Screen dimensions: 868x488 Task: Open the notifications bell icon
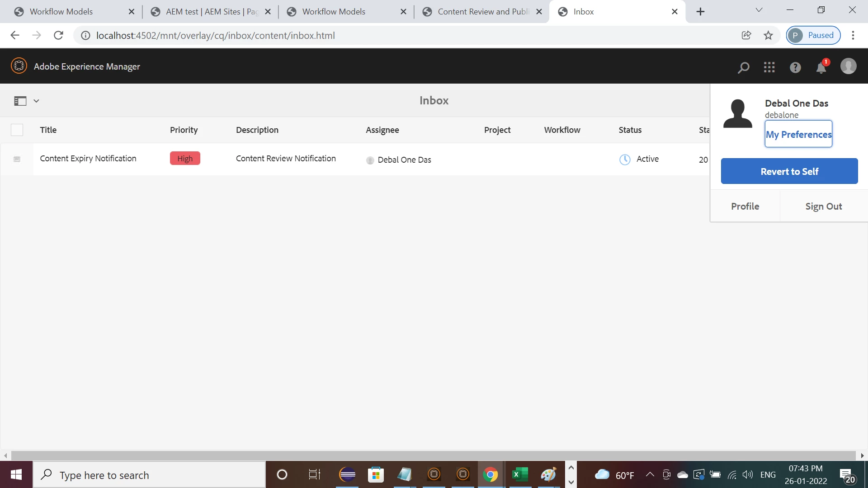tap(821, 68)
